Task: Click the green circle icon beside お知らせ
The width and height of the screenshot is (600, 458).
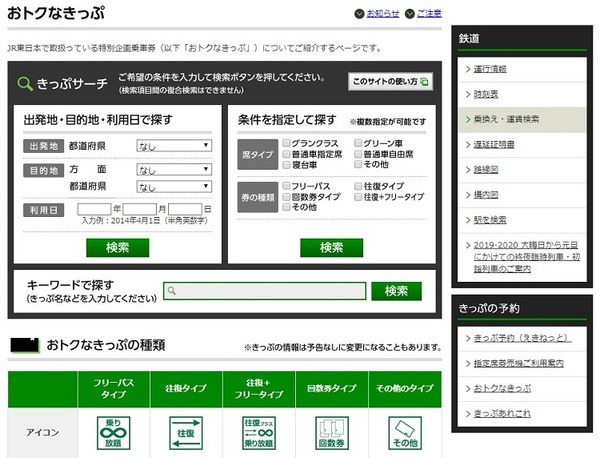Action: click(359, 14)
